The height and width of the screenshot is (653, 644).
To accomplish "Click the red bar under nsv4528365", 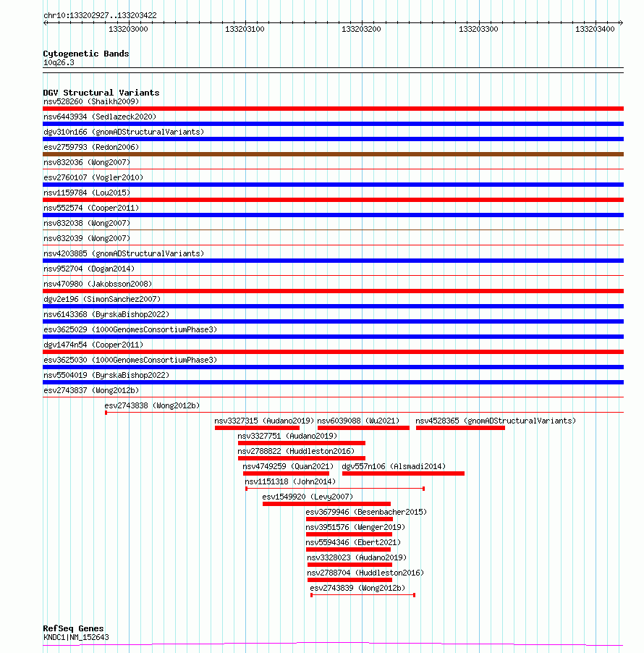I will pyautogui.click(x=460, y=428).
